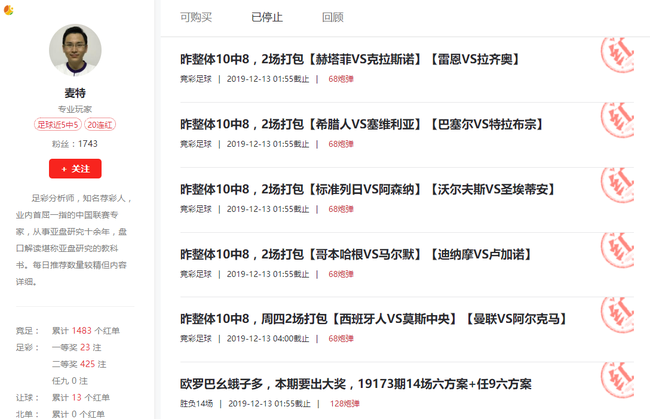Click the 竞彩足球 tag in the 哥本哈根 row
The height and width of the screenshot is (419, 650).
[196, 274]
